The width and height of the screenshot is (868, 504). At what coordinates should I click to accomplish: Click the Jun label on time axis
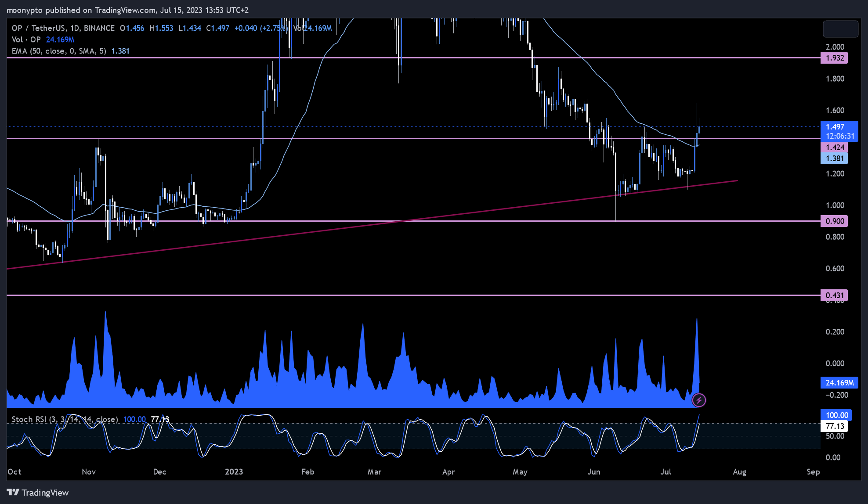pyautogui.click(x=594, y=472)
